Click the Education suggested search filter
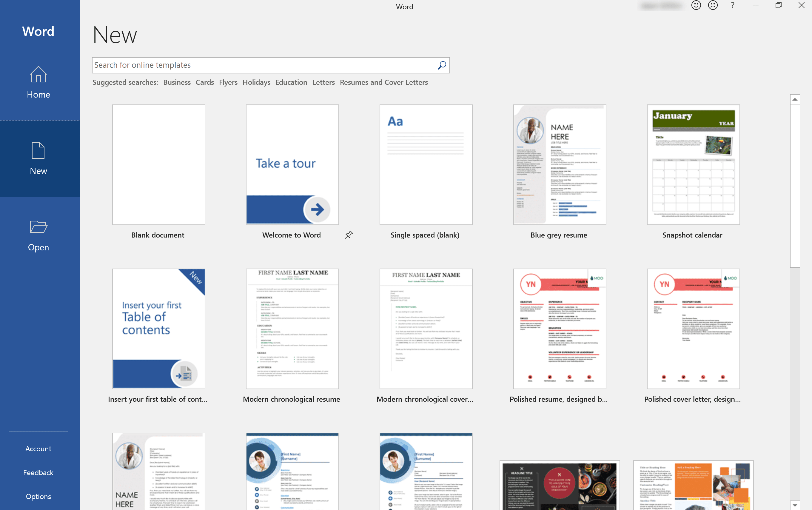 pos(291,82)
